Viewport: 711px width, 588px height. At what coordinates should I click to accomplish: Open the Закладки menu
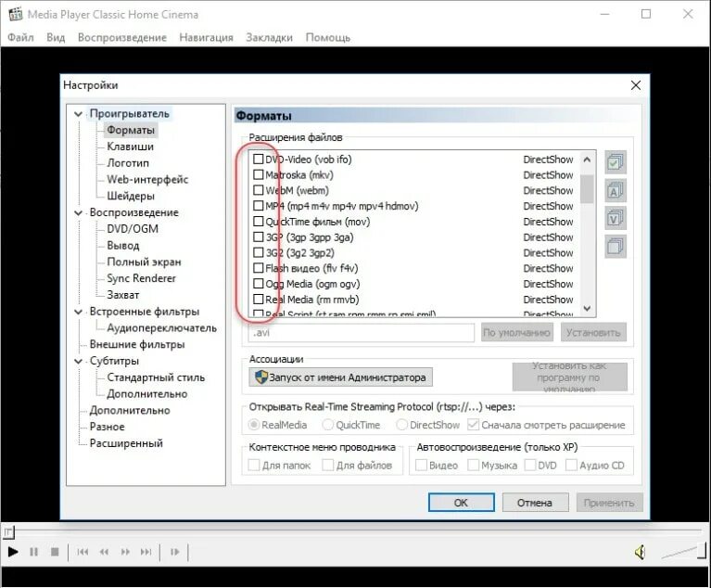tap(269, 37)
